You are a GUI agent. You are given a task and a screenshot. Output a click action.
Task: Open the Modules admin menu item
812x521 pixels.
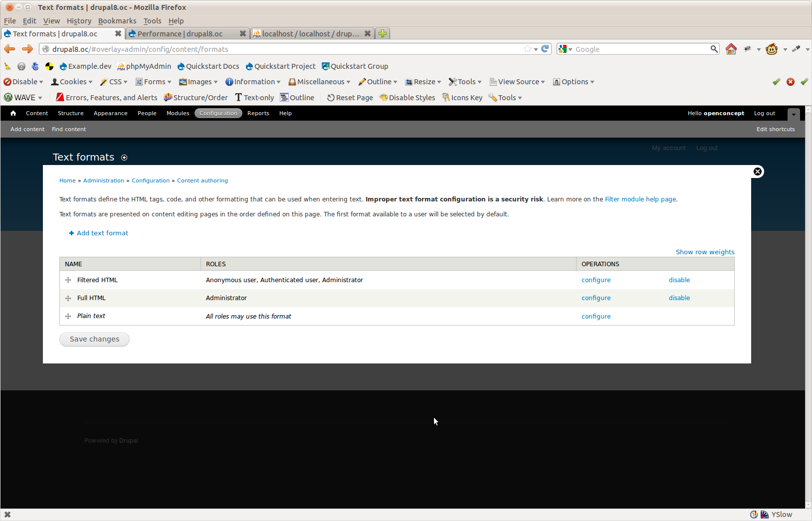(178, 113)
